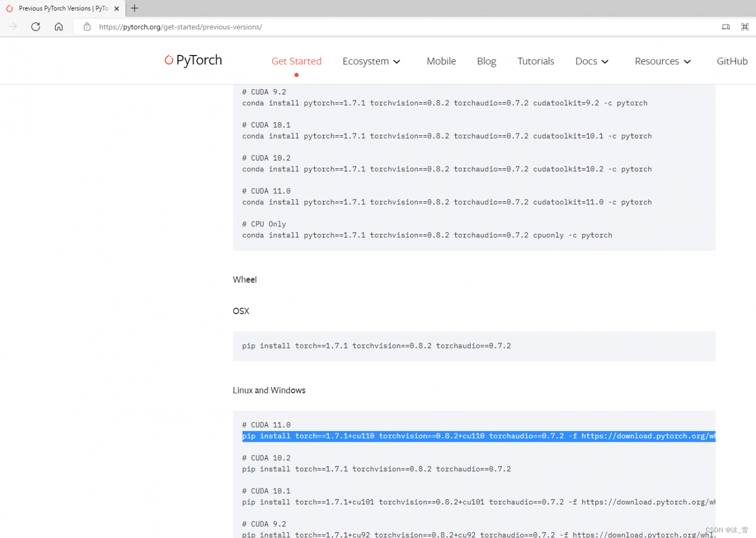Expand the Ecosystem dropdown menu

pyautogui.click(x=372, y=61)
